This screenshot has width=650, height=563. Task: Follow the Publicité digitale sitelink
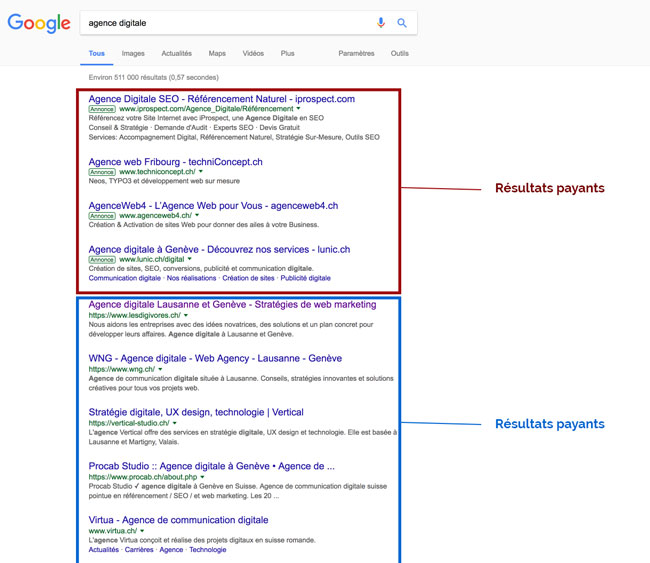point(306,278)
